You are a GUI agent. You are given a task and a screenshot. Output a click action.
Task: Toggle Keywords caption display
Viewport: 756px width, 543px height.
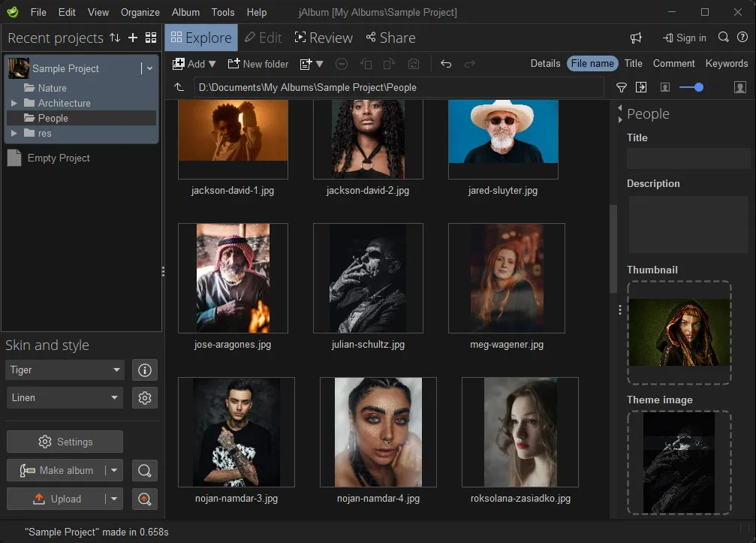[x=726, y=64]
